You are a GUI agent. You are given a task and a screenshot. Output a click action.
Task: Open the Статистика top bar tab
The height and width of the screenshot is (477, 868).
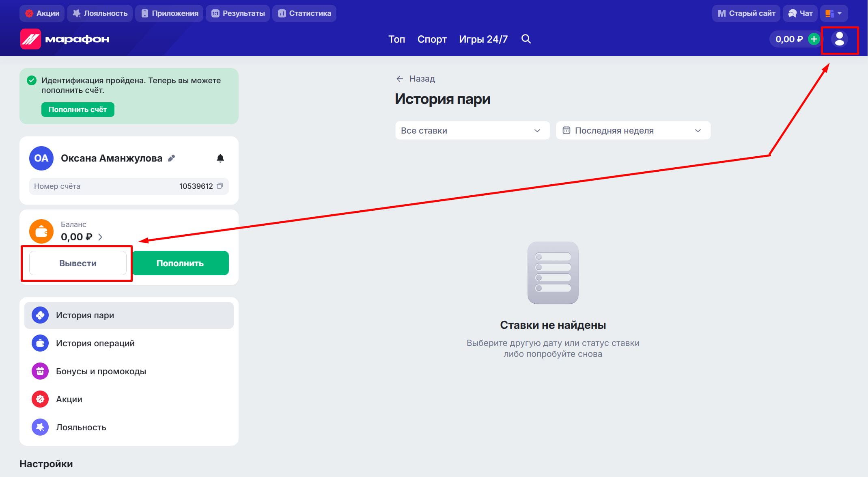[304, 13]
